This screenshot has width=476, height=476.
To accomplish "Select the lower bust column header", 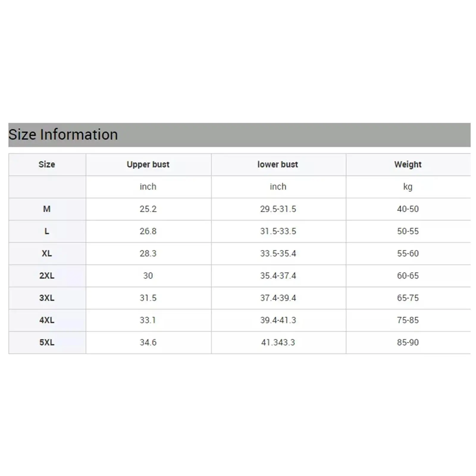I will tap(278, 165).
